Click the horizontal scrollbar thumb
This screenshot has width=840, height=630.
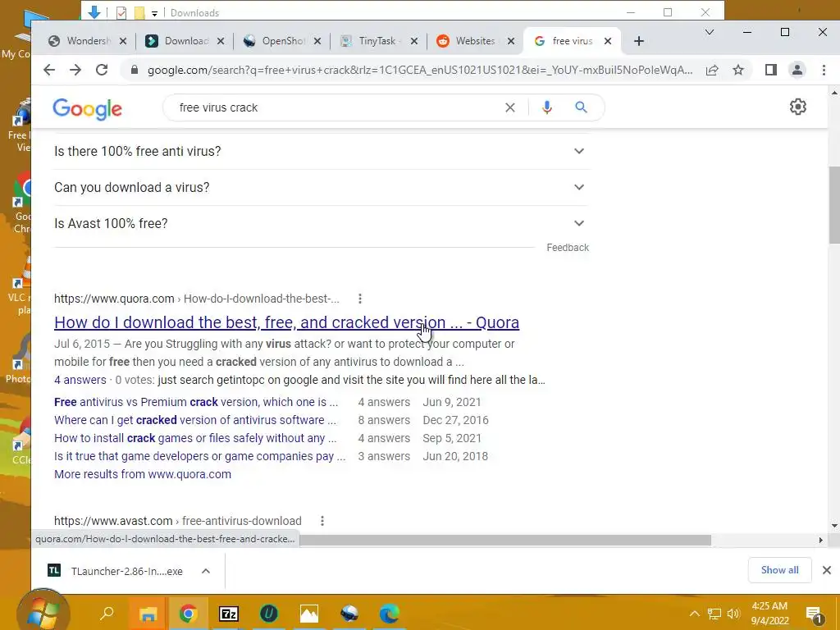click(505, 540)
